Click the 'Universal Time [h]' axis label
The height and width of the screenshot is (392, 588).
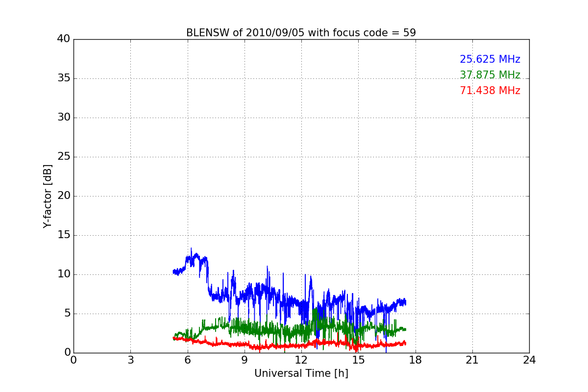coord(301,373)
